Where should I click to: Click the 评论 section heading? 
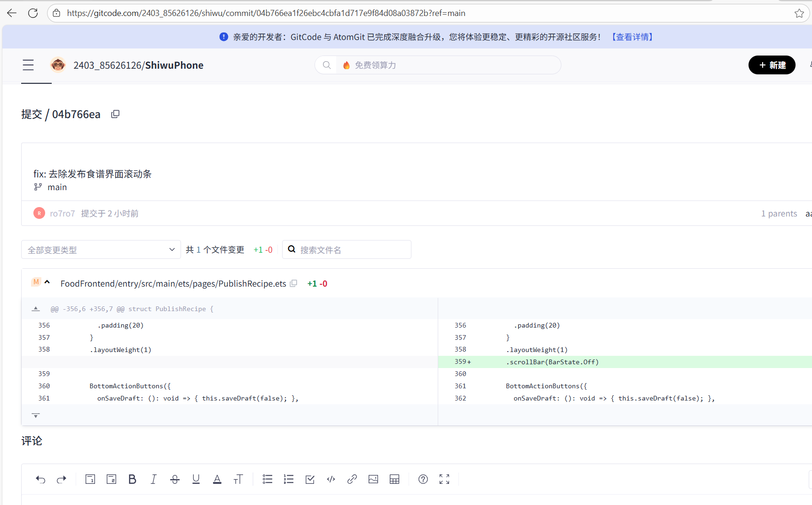click(x=32, y=441)
